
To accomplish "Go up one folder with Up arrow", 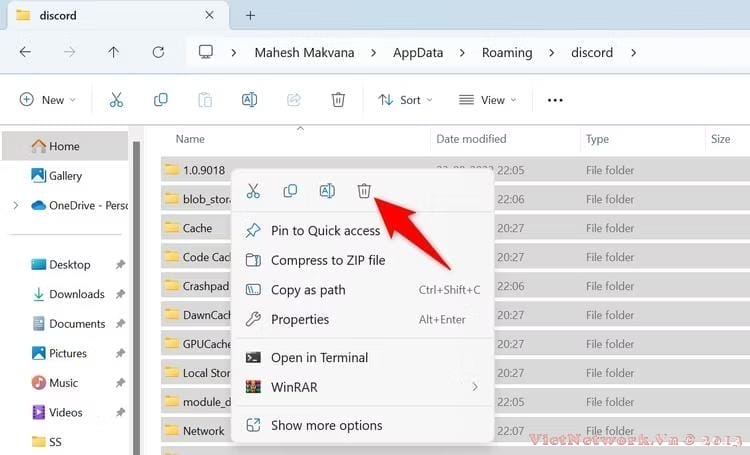I will 114,52.
